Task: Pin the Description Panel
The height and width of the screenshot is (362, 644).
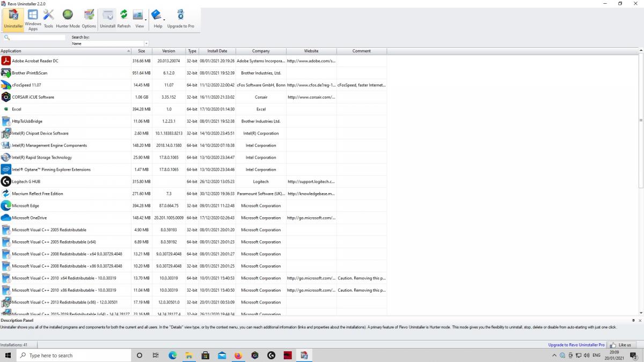Action: (633, 320)
